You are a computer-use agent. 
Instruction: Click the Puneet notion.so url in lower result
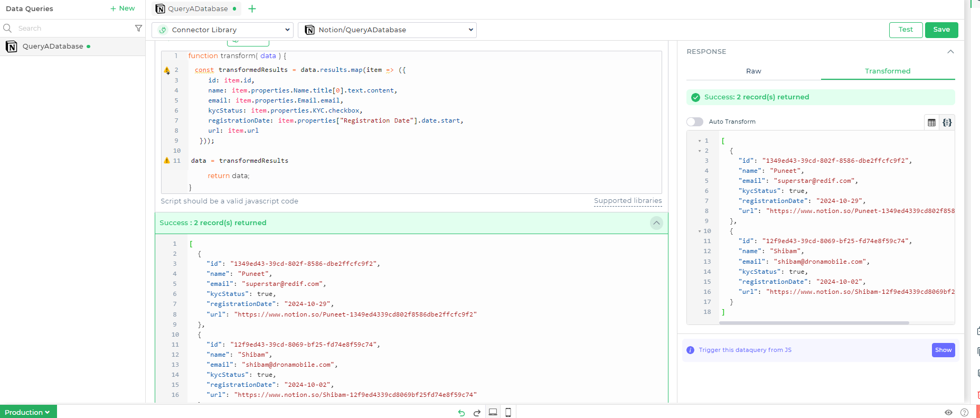click(355, 314)
